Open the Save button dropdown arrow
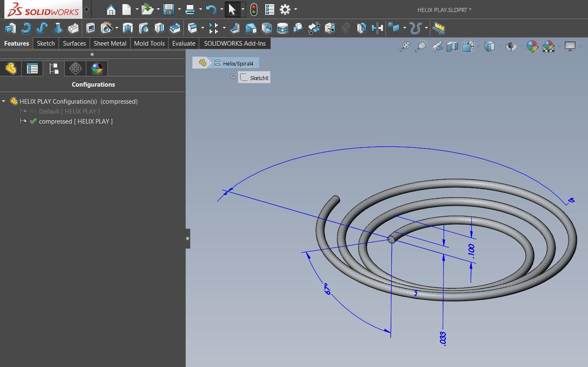This screenshot has height=367, width=588. [x=179, y=9]
